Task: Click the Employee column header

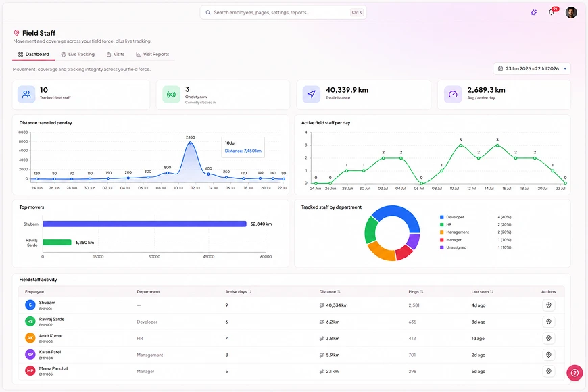Action: coord(34,292)
